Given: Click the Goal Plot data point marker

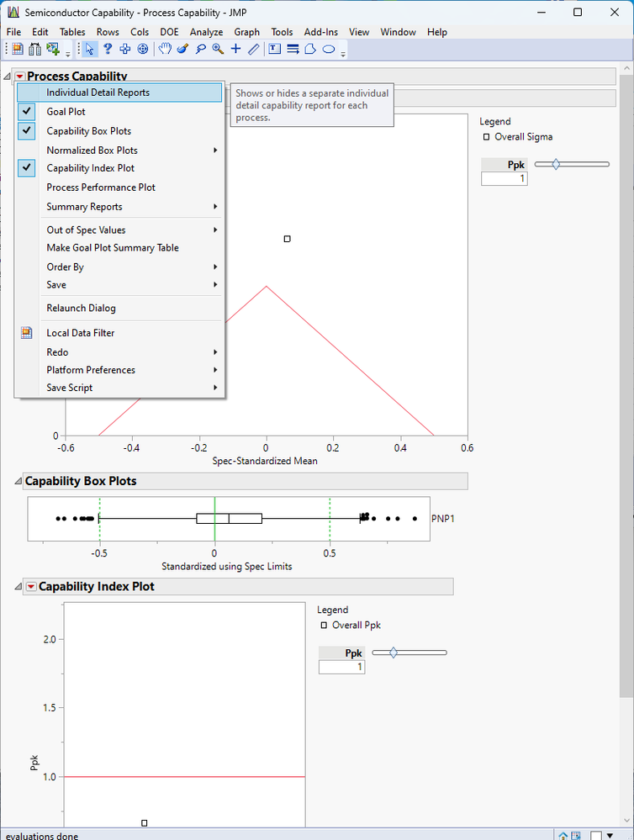Looking at the screenshot, I should (288, 239).
